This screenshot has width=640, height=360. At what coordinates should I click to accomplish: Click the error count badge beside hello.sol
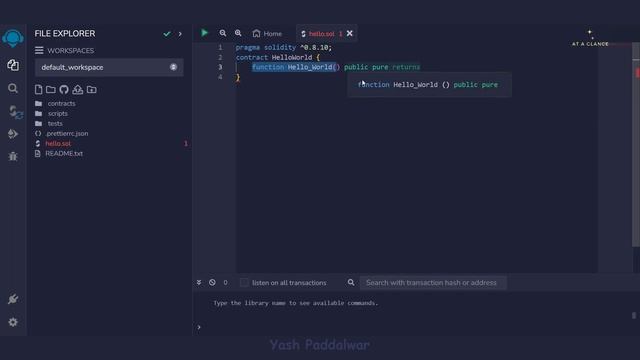(186, 144)
